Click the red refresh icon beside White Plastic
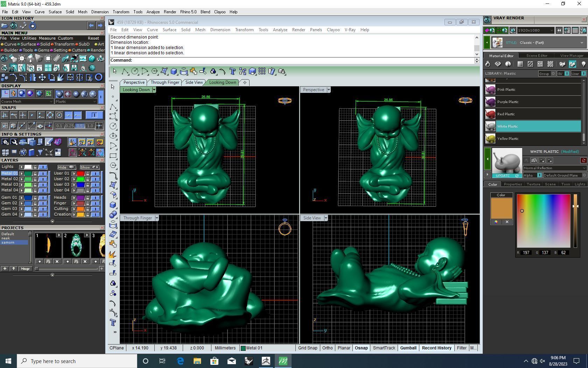This screenshot has width=588, height=368. [x=583, y=161]
